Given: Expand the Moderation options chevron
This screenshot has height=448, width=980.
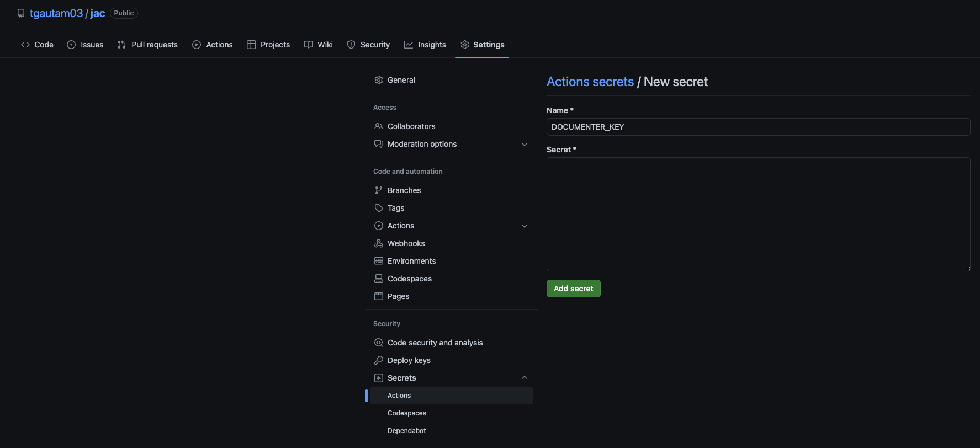Looking at the screenshot, I should 525,145.
